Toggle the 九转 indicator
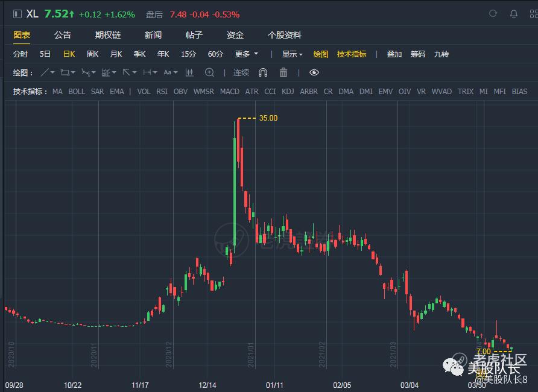 [441, 54]
